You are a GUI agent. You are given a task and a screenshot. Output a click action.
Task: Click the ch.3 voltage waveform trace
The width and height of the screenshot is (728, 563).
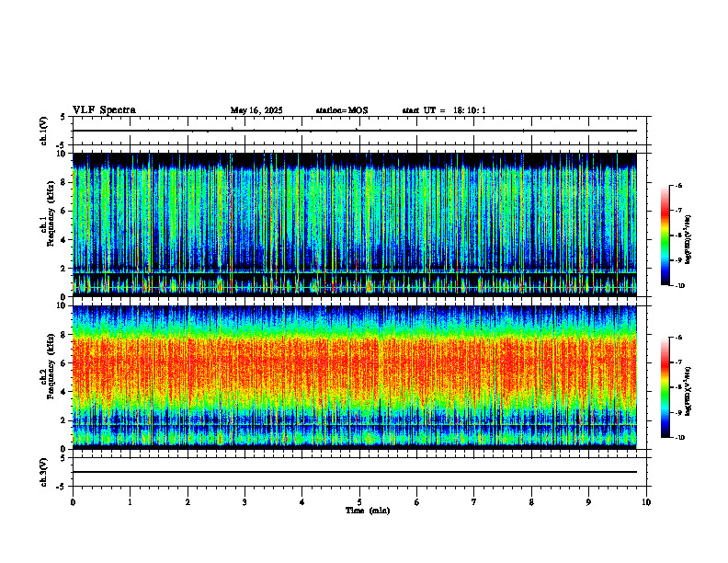tap(355, 472)
